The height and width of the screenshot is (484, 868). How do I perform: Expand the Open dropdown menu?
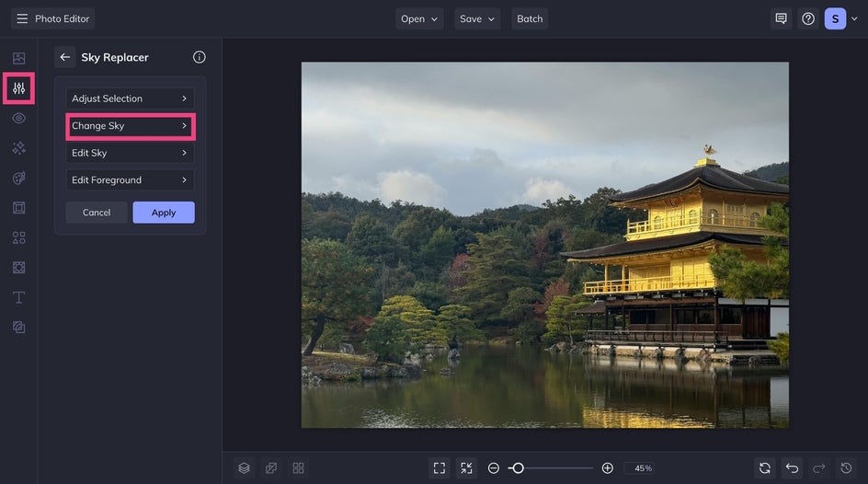click(419, 18)
